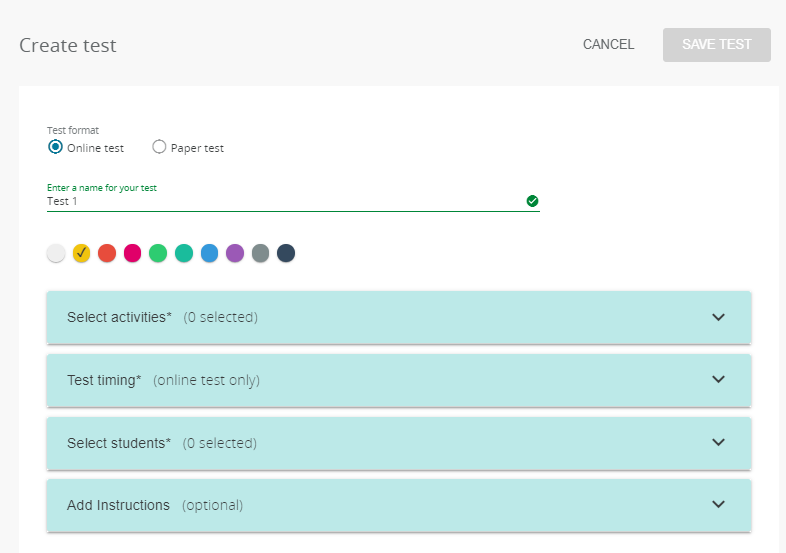Pick the dark navy color swatch
786x553 pixels.
point(286,253)
